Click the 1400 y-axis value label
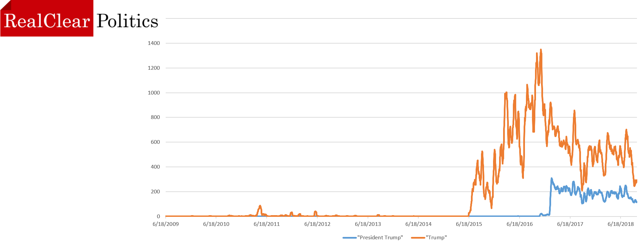The height and width of the screenshot is (248, 644). (x=154, y=43)
